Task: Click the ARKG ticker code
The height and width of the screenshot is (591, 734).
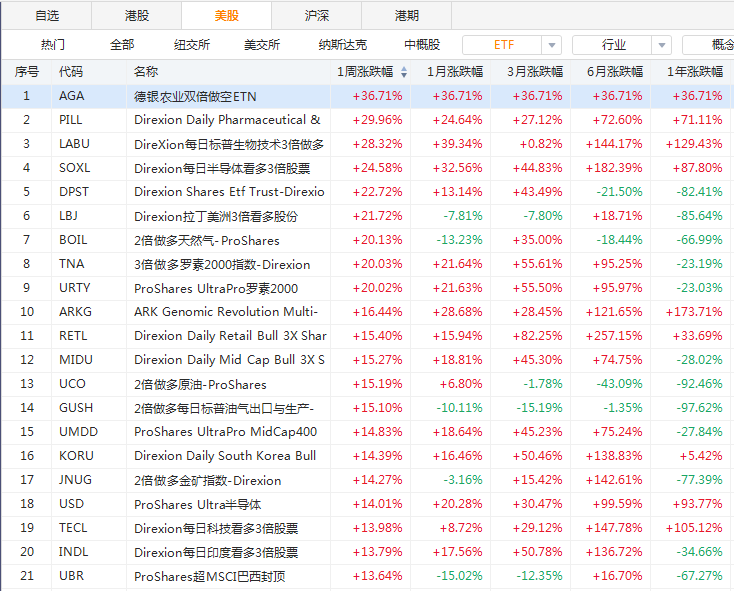Action: [x=75, y=312]
